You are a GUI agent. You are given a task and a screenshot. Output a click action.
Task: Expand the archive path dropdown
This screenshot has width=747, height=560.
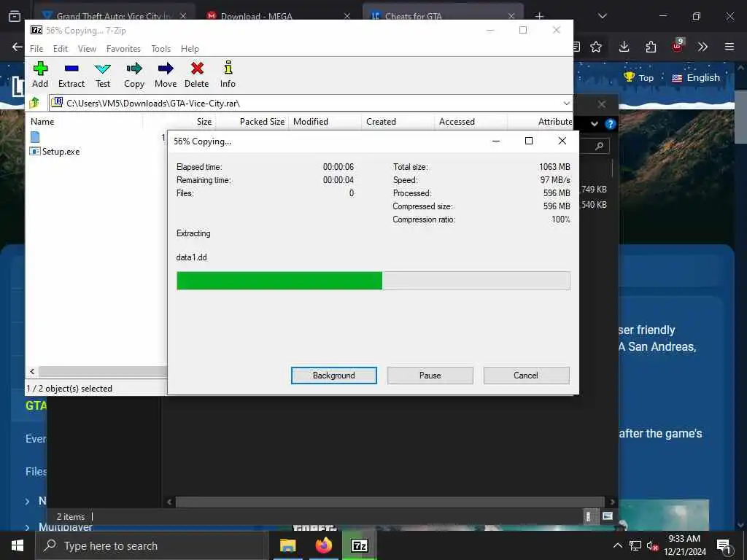(566, 104)
